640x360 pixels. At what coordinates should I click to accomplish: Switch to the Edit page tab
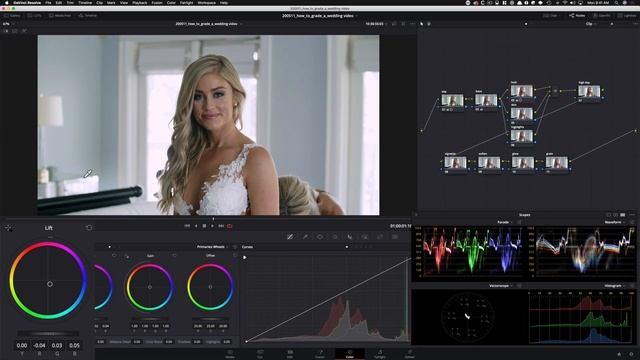[290, 354]
